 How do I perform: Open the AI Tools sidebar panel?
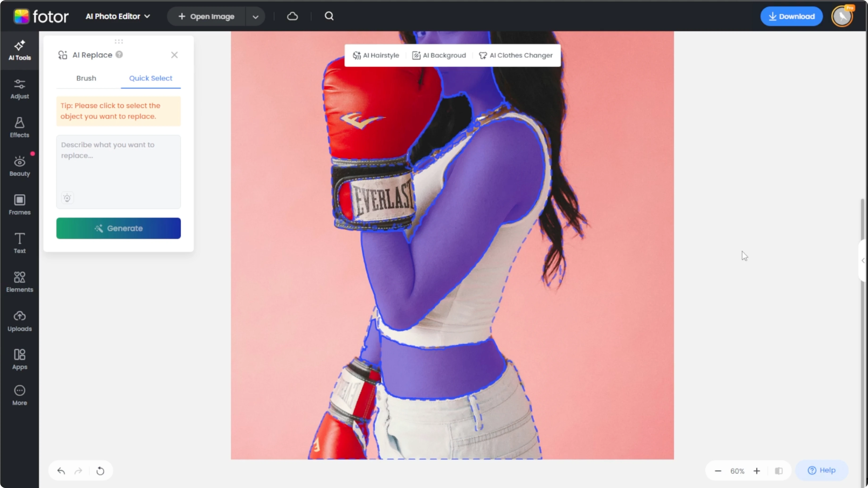[20, 50]
